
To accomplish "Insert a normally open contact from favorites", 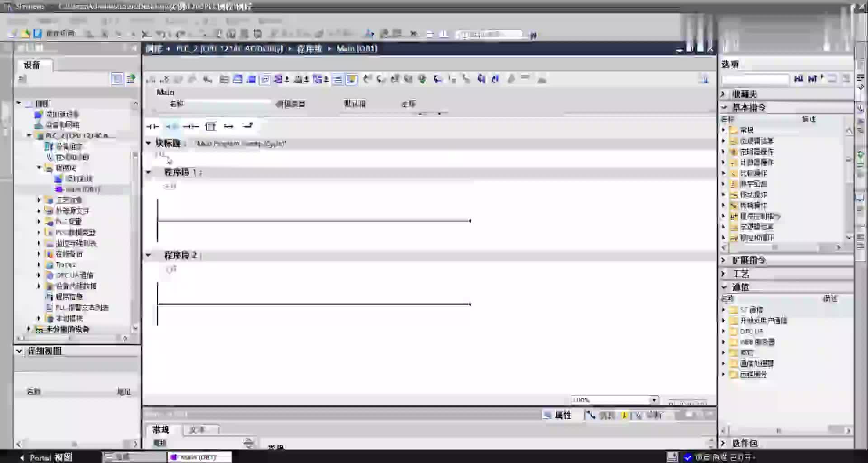I will [152, 127].
